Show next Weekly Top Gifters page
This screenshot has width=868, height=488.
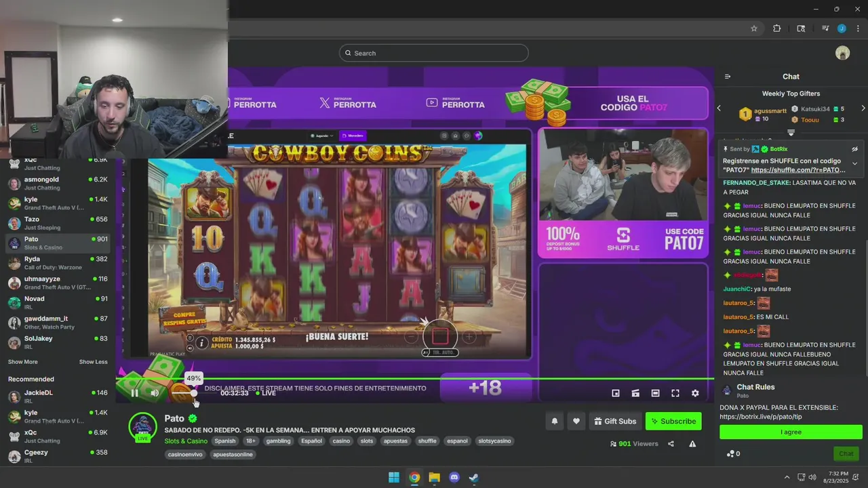click(863, 108)
